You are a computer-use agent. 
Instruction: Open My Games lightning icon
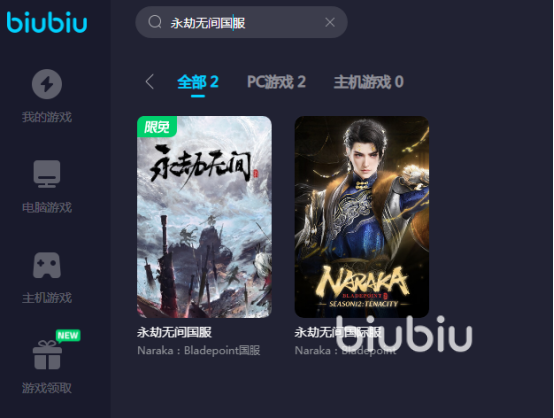pos(47,84)
